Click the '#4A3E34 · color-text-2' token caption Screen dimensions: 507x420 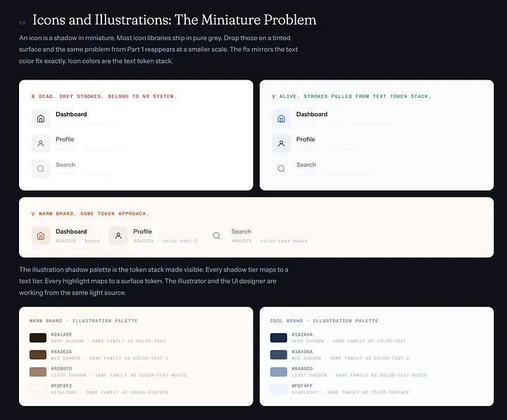[x=165, y=241]
